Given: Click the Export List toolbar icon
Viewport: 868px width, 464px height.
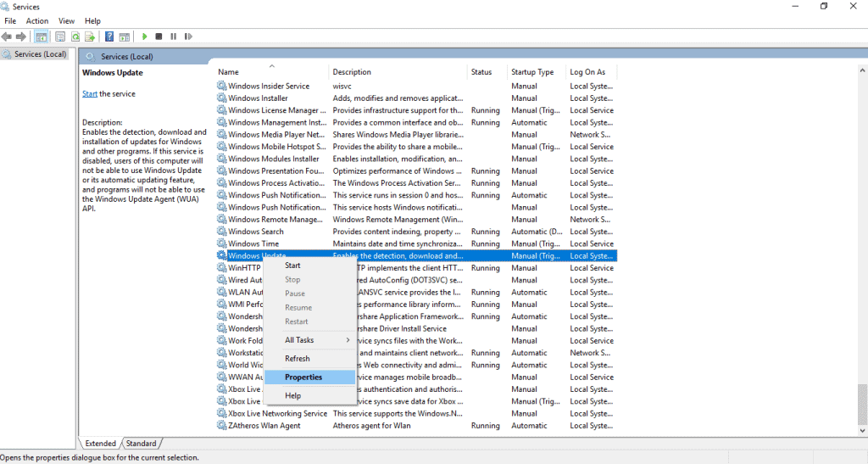Looking at the screenshot, I should click(x=90, y=36).
